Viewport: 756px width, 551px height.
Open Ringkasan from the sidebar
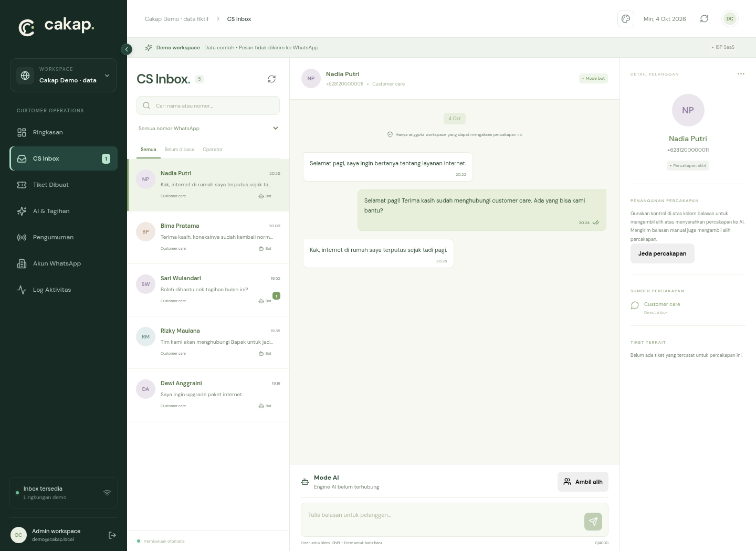click(x=64, y=132)
